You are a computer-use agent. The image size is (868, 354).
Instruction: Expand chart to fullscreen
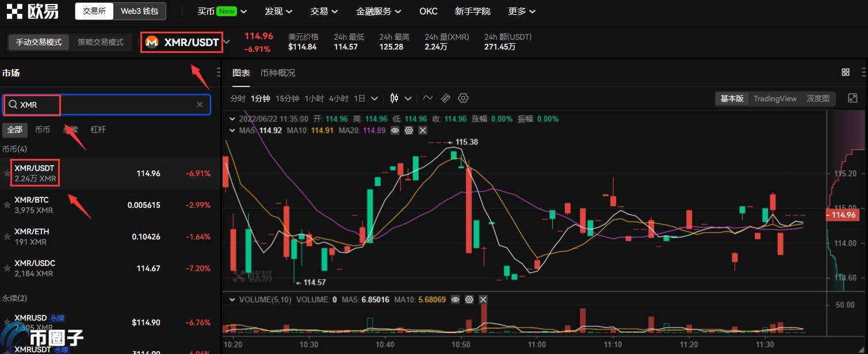coord(852,98)
